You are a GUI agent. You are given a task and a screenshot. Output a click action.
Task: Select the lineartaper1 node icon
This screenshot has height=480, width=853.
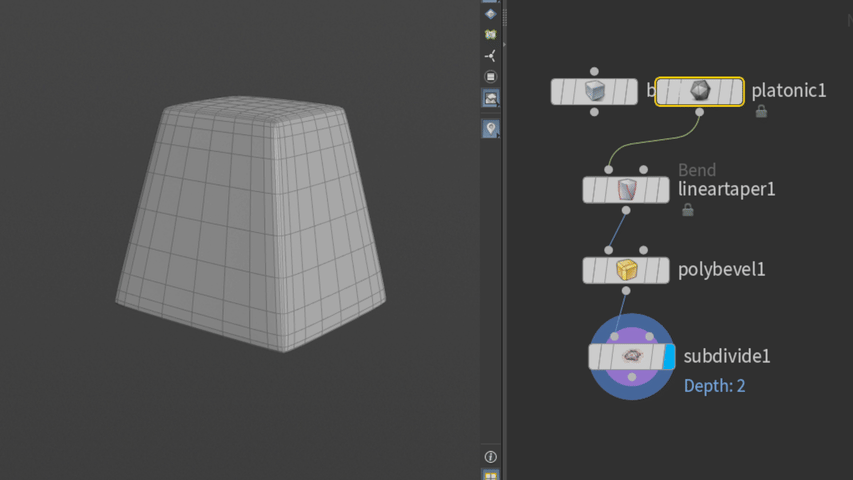coord(626,190)
